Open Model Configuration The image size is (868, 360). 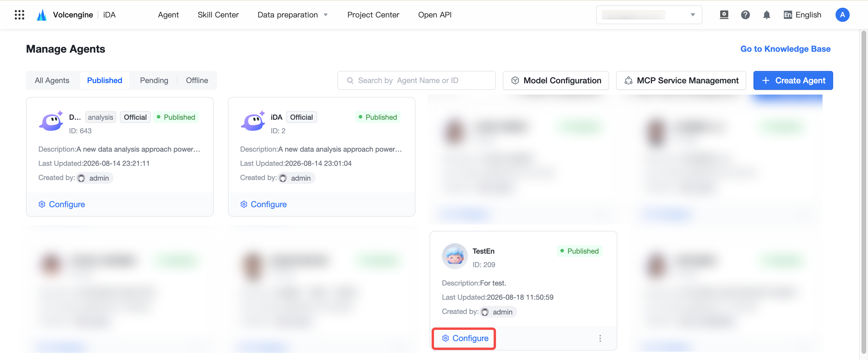click(556, 80)
